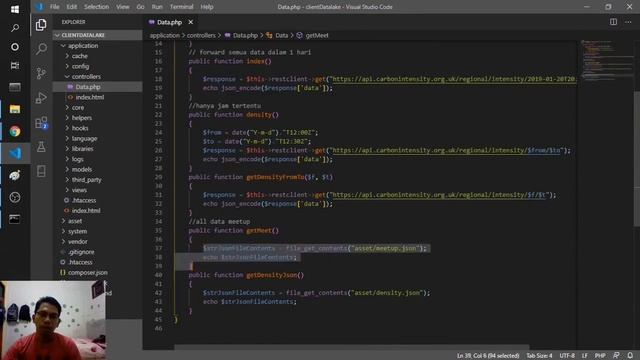Open the Go menu
The height and width of the screenshot is (360, 640).
(x=140, y=7)
